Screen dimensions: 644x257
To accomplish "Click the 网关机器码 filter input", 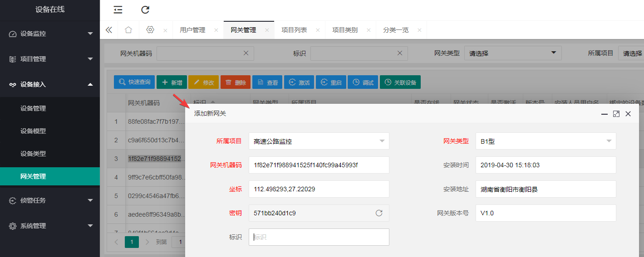I will tap(205, 53).
